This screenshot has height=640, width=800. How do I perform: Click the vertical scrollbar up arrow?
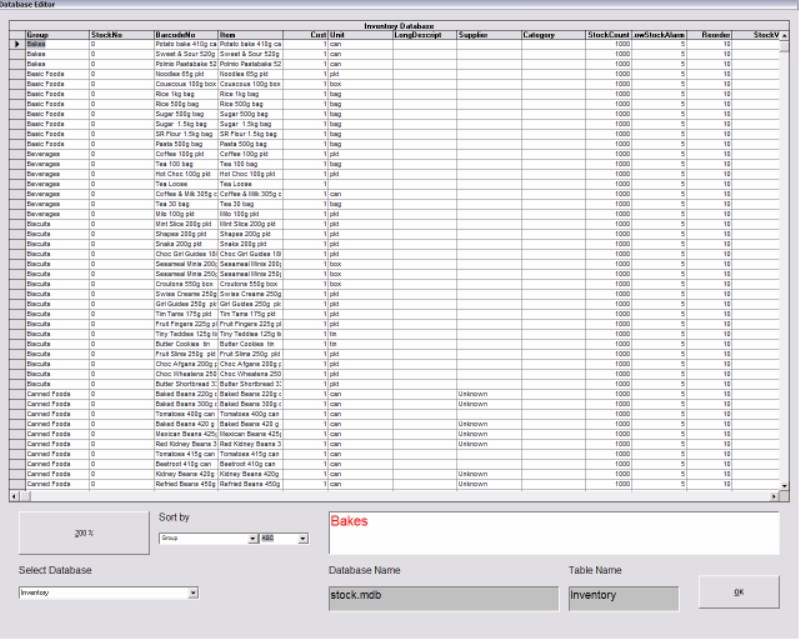tap(784, 36)
